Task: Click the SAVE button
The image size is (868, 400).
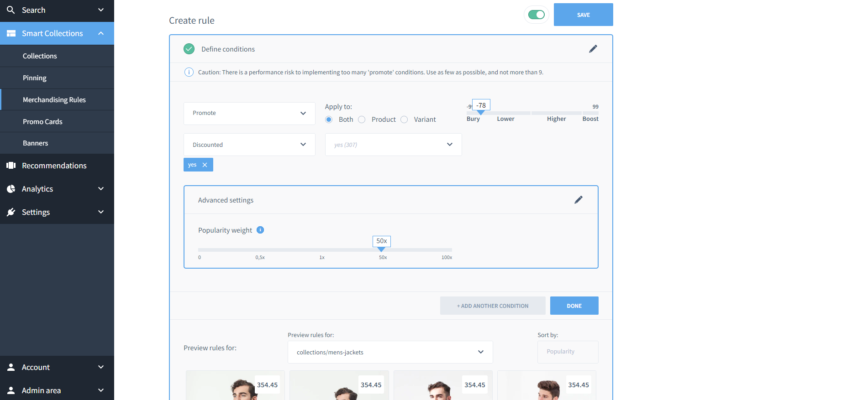Action: tap(583, 15)
